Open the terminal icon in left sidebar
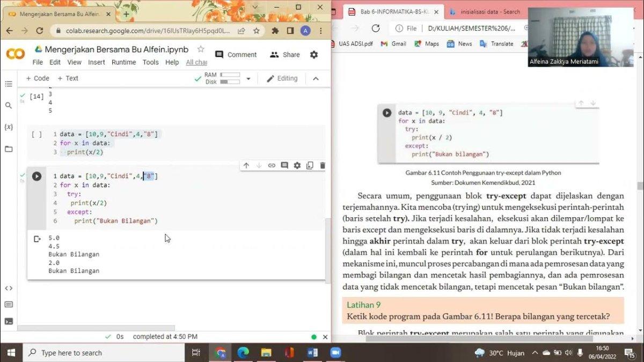Image resolution: width=644 pixels, height=362 pixels. (x=9, y=321)
